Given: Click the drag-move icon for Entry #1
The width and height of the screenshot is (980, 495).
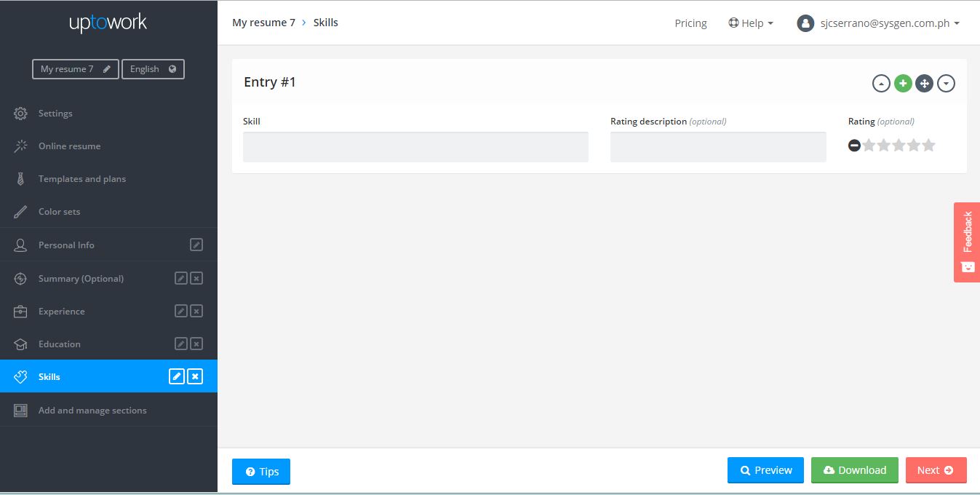Looking at the screenshot, I should point(924,84).
